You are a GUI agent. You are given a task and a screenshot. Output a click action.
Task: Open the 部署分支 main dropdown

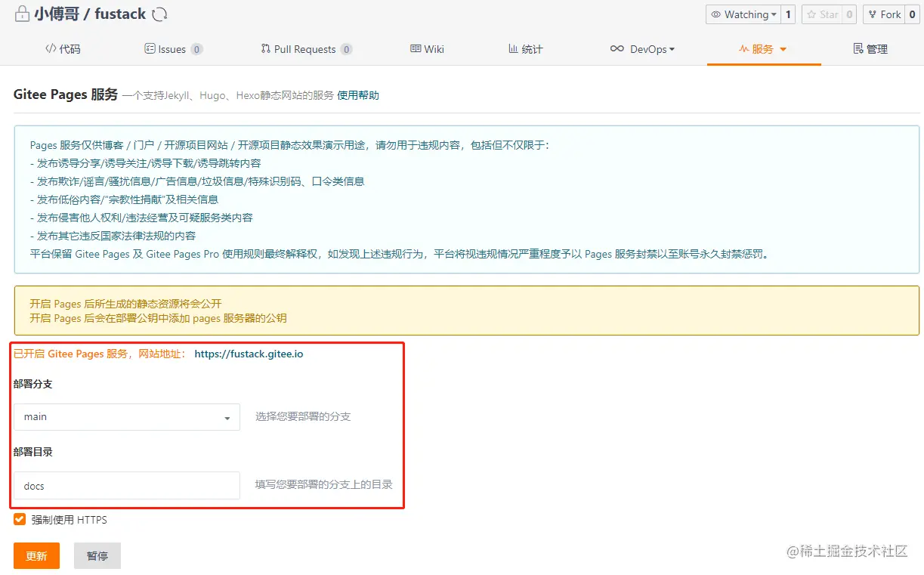127,417
